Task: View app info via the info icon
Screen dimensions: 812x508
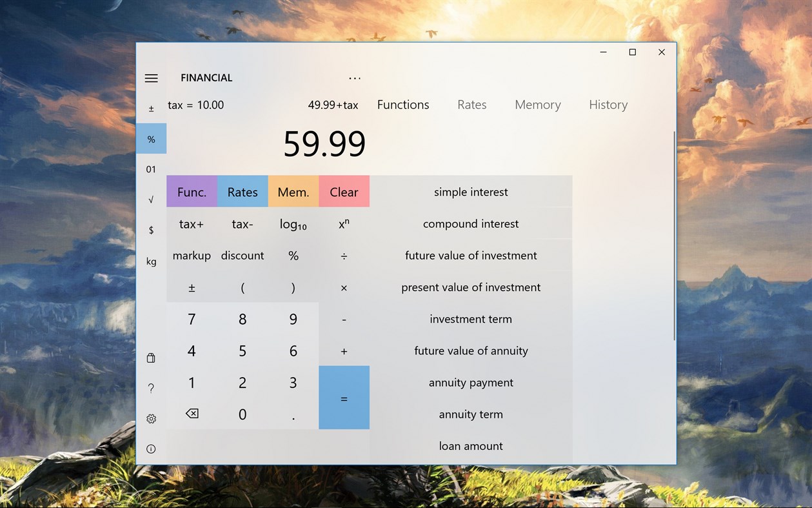Action: click(151, 448)
